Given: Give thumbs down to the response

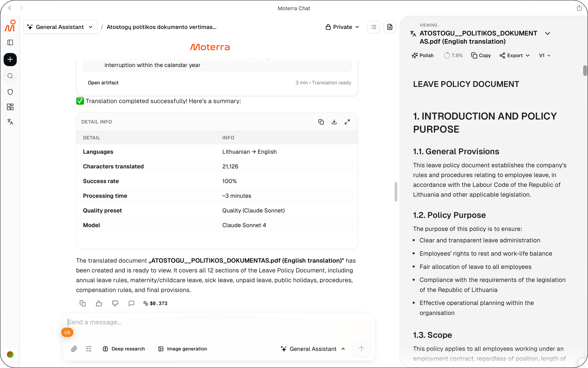Looking at the screenshot, I should (x=115, y=303).
